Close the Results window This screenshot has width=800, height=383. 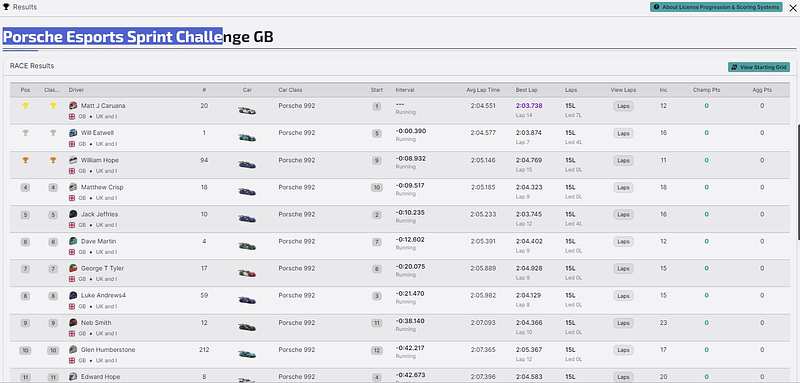(793, 8)
